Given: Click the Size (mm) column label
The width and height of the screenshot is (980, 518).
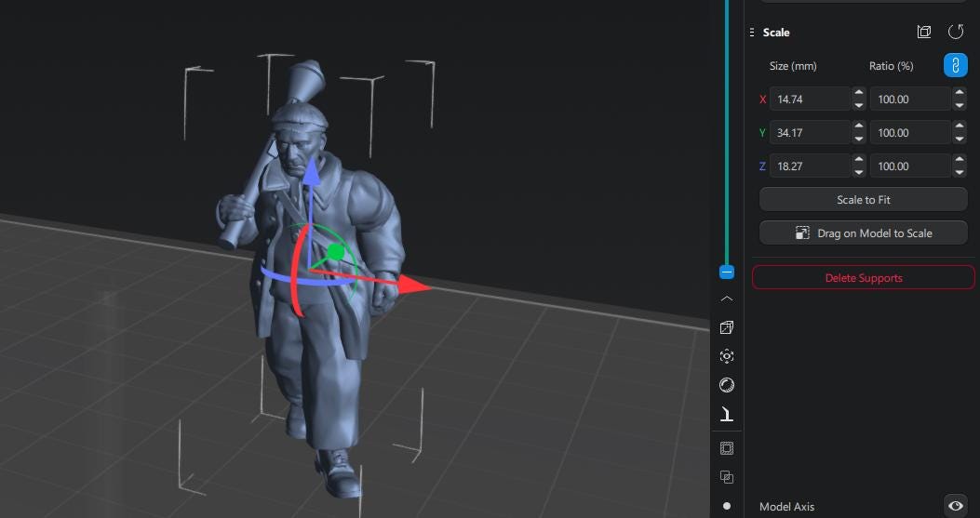Looking at the screenshot, I should pos(793,66).
